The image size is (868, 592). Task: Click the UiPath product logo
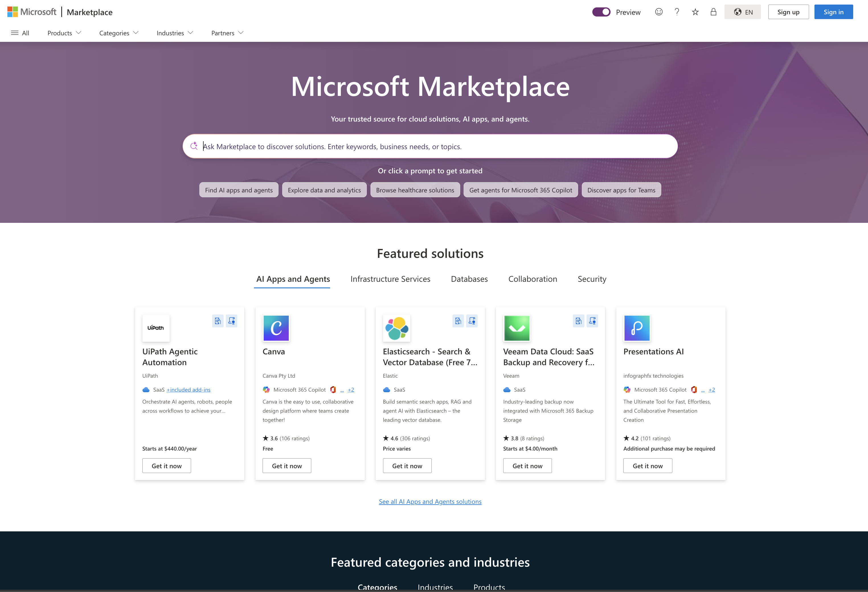(x=156, y=328)
